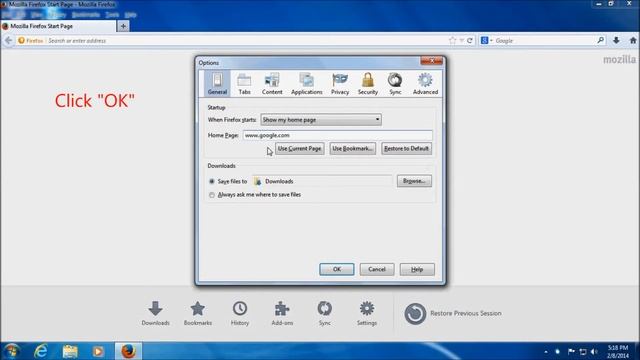The height and width of the screenshot is (360, 640).
Task: Select the 'Save files to' radio button
Action: point(211,181)
